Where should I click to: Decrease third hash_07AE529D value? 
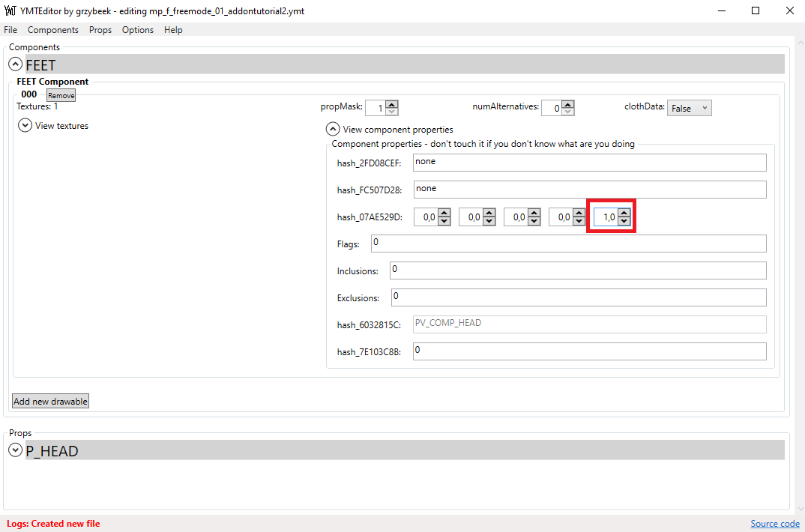tap(534, 221)
